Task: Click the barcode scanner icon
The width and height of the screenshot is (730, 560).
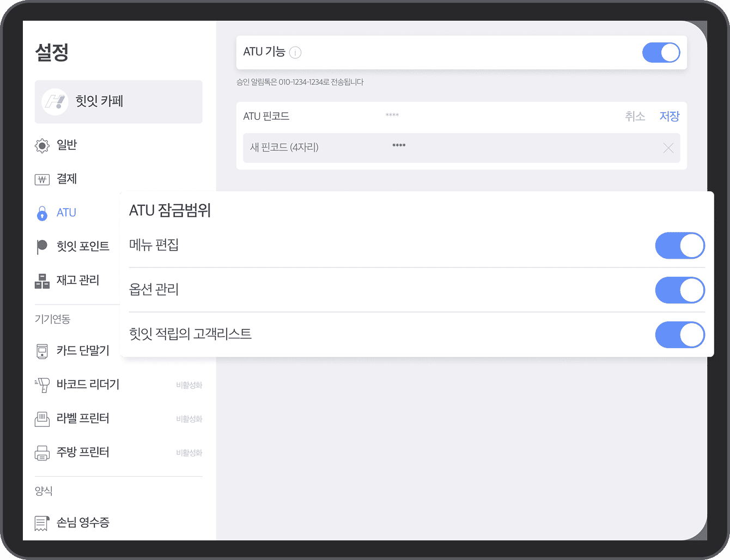Action: click(x=42, y=385)
